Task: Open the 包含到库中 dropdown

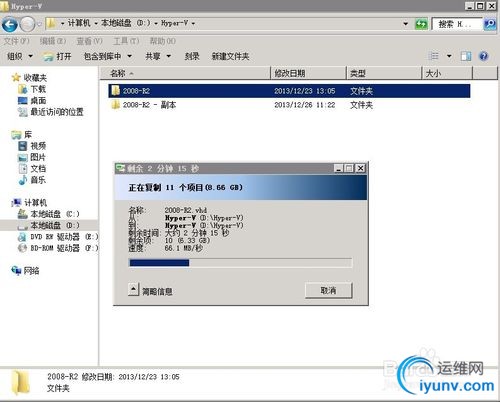Action: coord(108,56)
